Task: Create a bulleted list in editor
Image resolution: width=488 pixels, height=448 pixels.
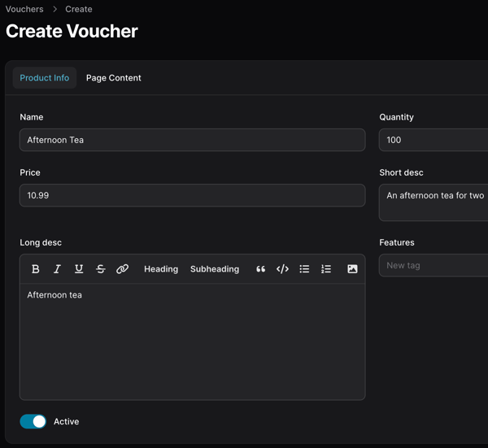Action: (x=304, y=269)
